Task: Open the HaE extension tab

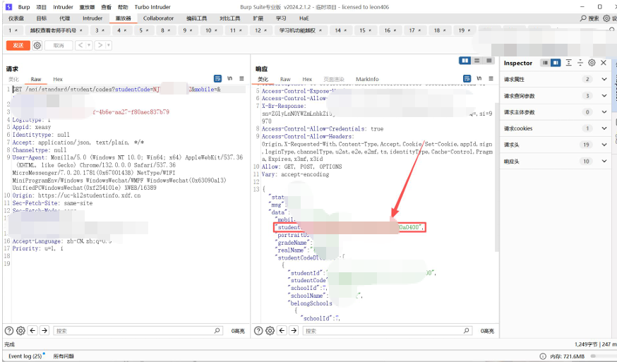Action: [304, 18]
